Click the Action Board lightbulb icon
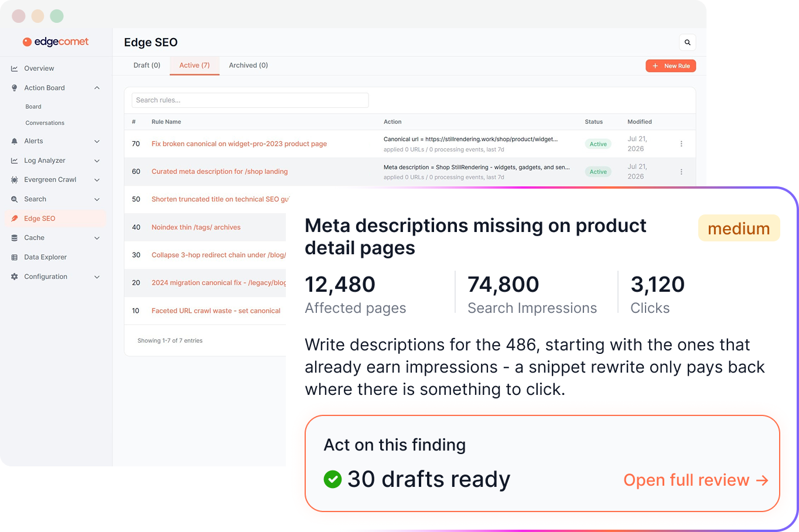This screenshot has width=799, height=532. coord(14,88)
